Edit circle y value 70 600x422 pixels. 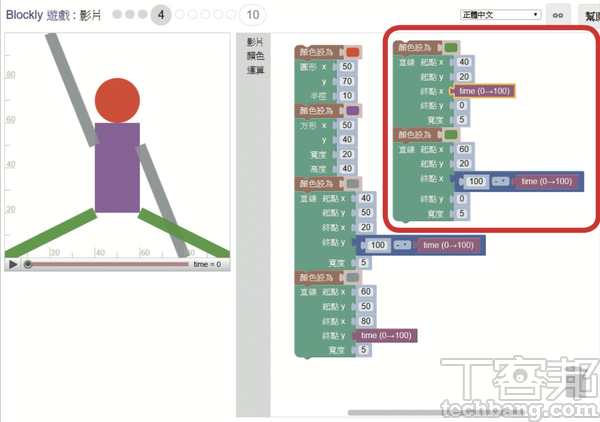pyautogui.click(x=347, y=81)
